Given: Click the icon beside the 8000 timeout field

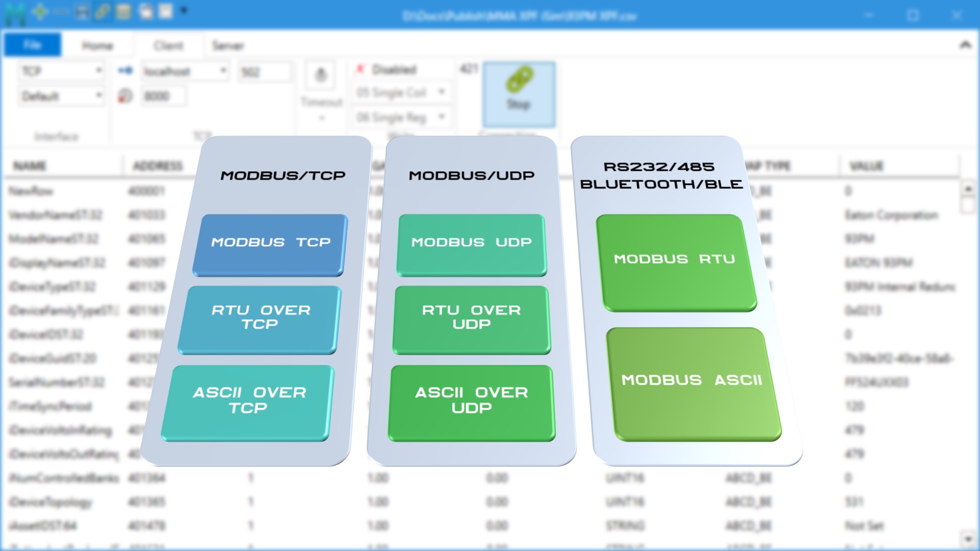Looking at the screenshot, I should [x=125, y=96].
